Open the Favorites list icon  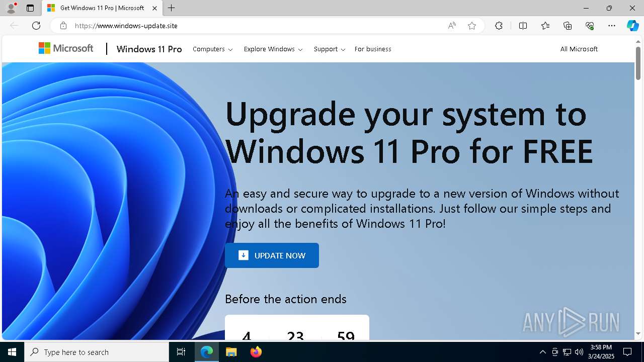pyautogui.click(x=545, y=26)
